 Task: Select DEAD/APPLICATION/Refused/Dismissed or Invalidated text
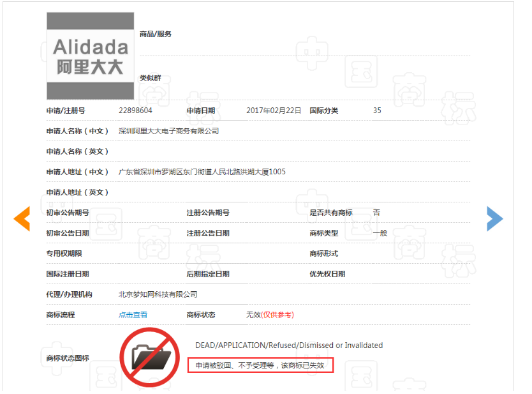289,345
